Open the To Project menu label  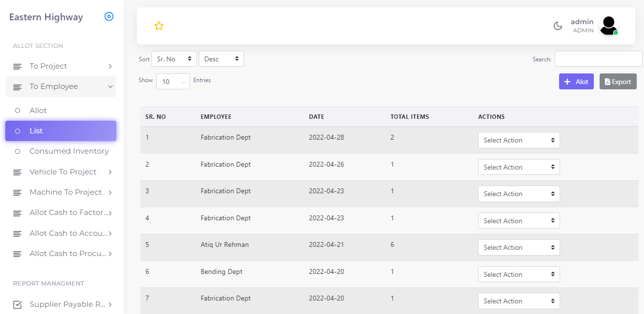pos(48,66)
